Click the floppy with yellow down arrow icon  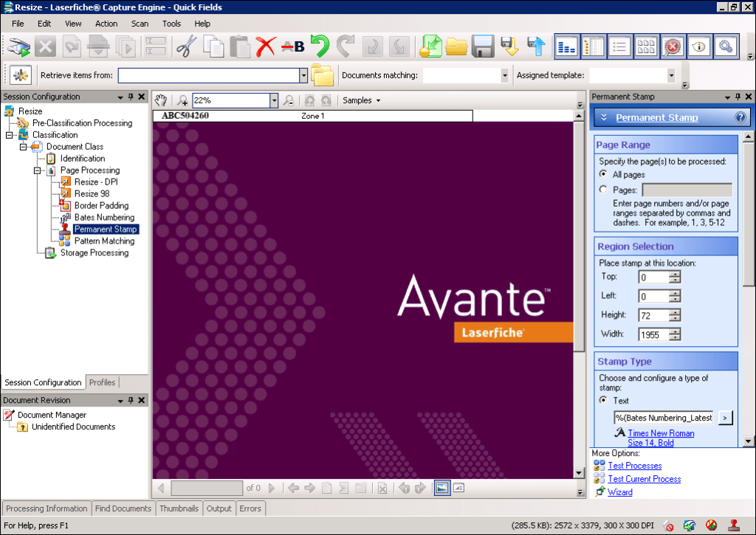(x=509, y=46)
